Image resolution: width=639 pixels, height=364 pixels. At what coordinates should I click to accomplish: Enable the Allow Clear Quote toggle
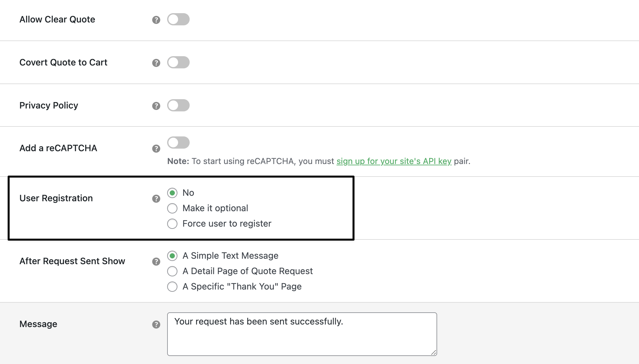(178, 19)
